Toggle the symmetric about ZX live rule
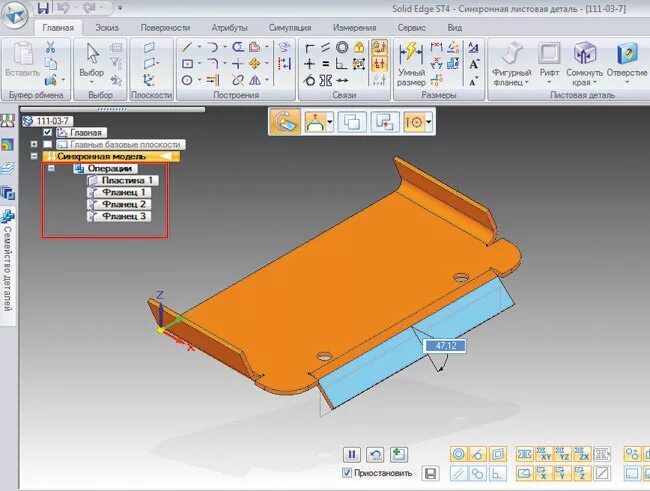650x491 pixels. [x=581, y=454]
